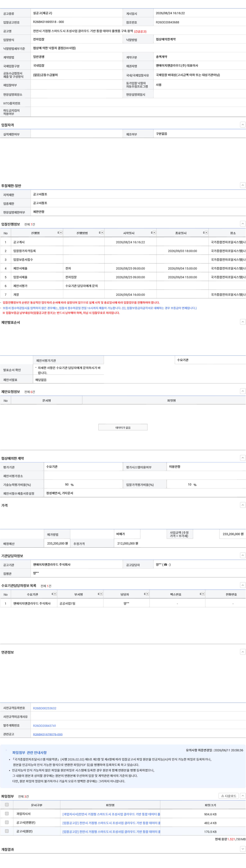Toggle the select-all checkbox in 파일첨부 header
The height and width of the screenshot is (868, 246).
(x=7, y=805)
